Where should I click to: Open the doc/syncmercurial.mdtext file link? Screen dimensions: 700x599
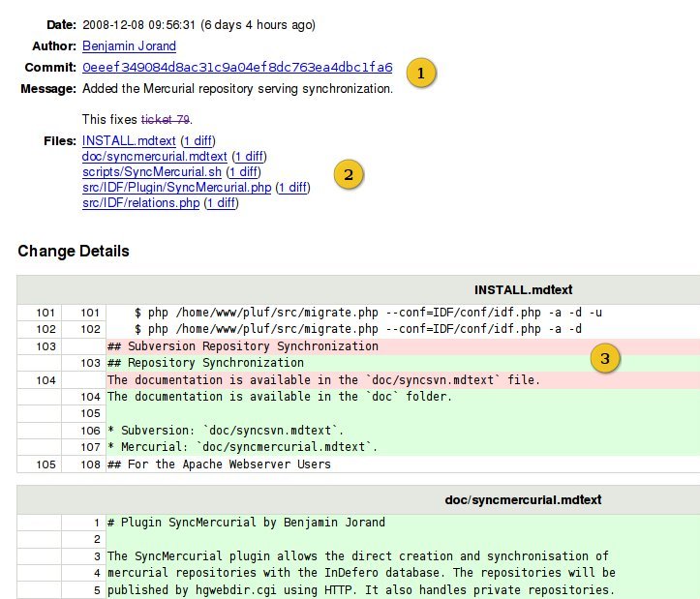[155, 157]
